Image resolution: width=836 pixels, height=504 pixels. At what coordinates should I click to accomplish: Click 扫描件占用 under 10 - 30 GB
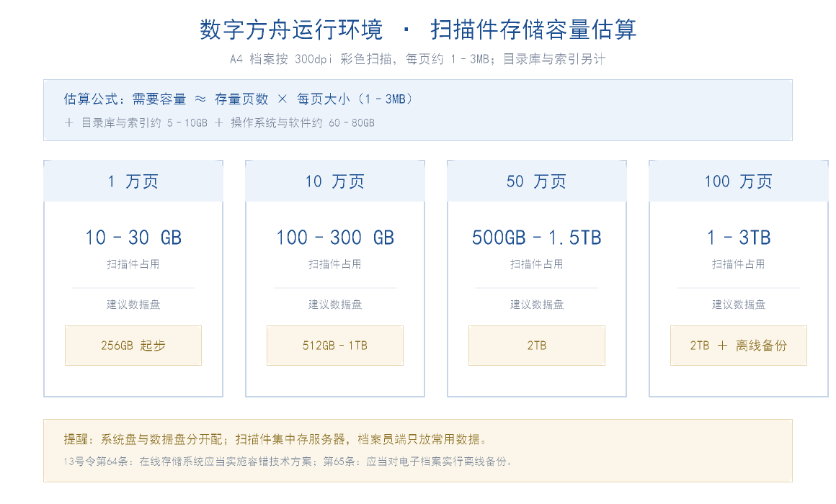click(x=133, y=264)
